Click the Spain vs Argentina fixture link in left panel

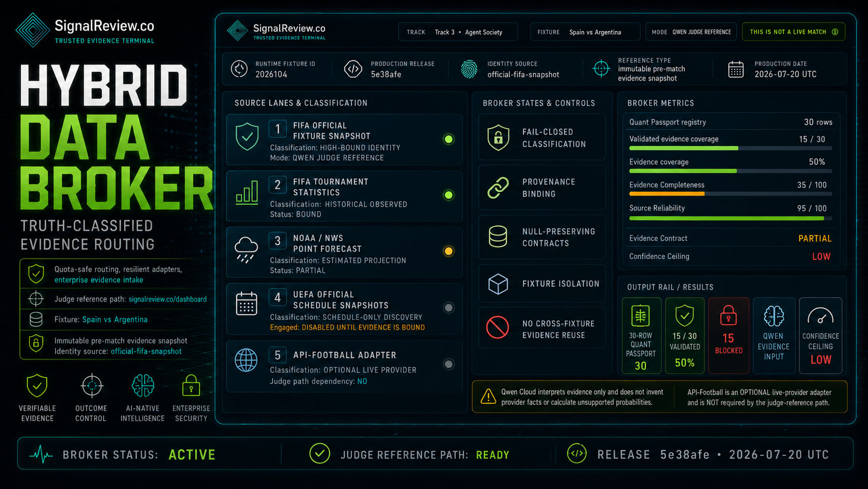pos(115,320)
